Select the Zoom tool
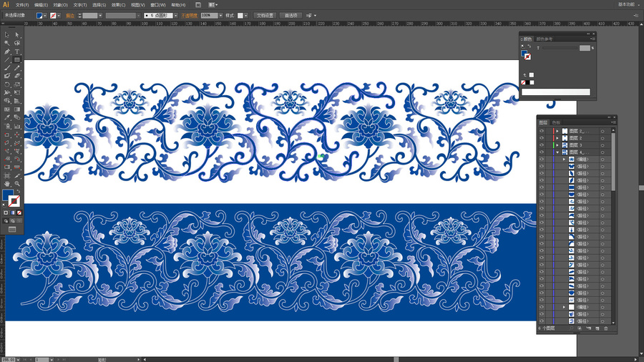Image resolution: width=644 pixels, height=362 pixels. tap(17, 184)
